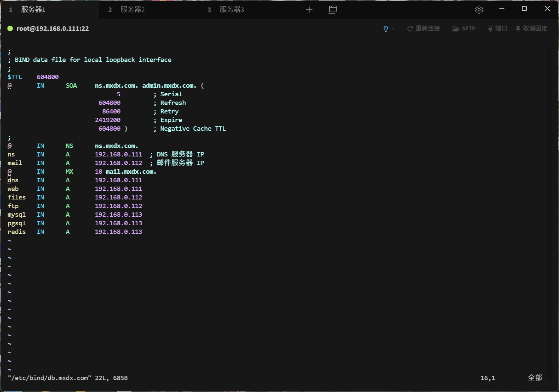Open the SFTP file transfer
The image size is (559, 392).
tap(464, 28)
